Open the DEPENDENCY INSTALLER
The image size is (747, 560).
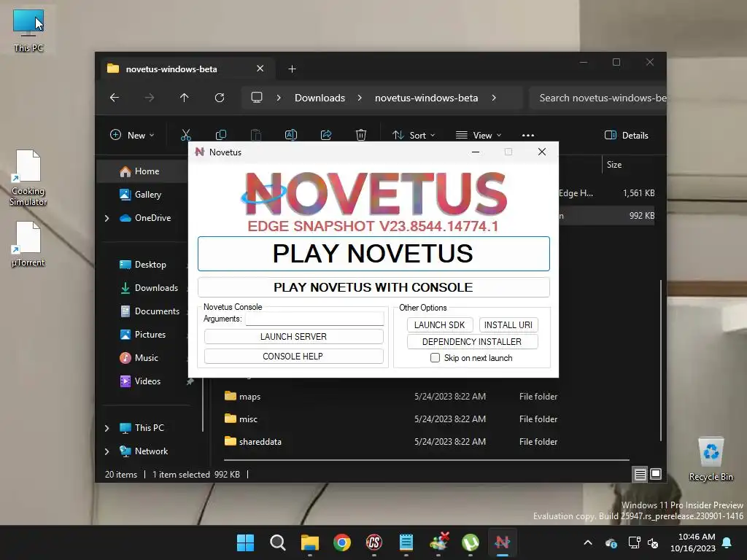click(472, 341)
